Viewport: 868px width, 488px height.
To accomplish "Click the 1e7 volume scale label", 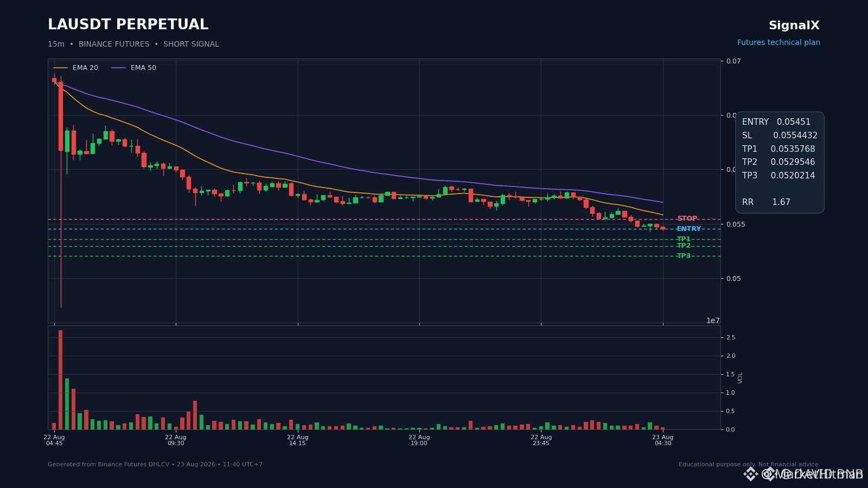I will (713, 320).
